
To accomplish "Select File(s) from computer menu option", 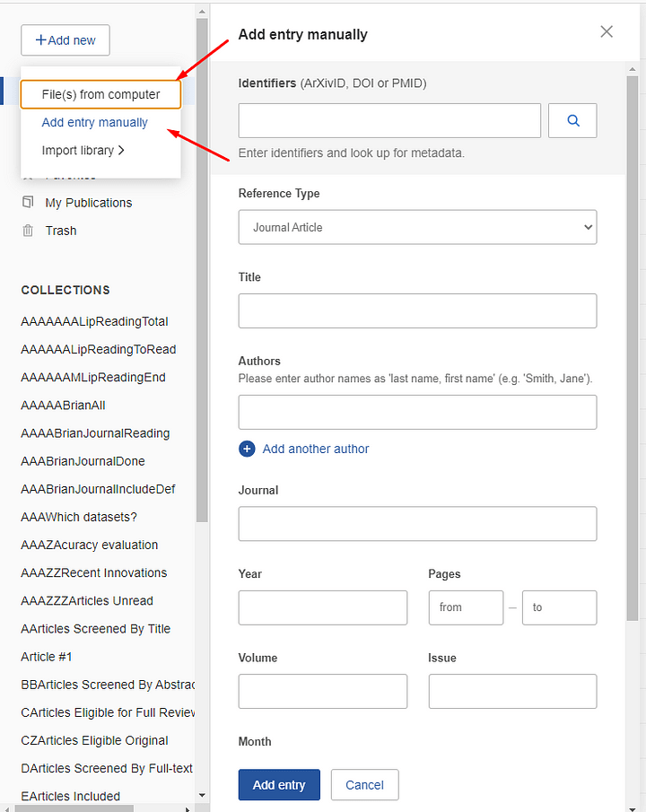I will click(x=100, y=94).
